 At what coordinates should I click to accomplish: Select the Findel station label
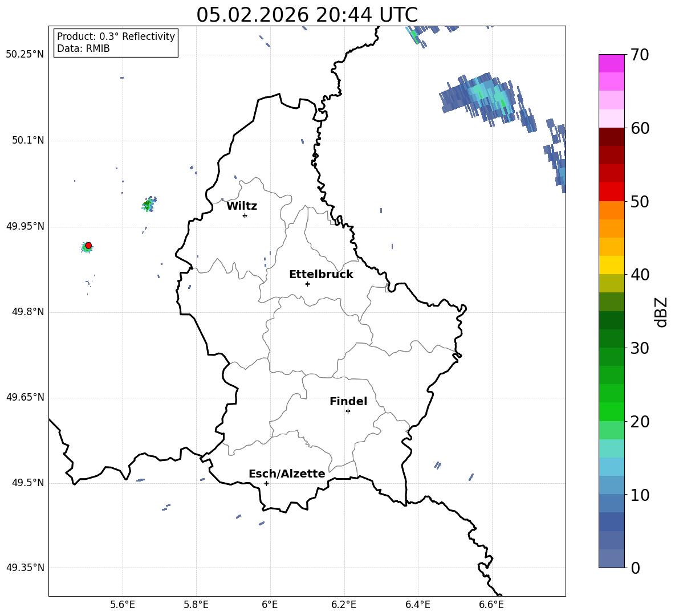coord(348,401)
